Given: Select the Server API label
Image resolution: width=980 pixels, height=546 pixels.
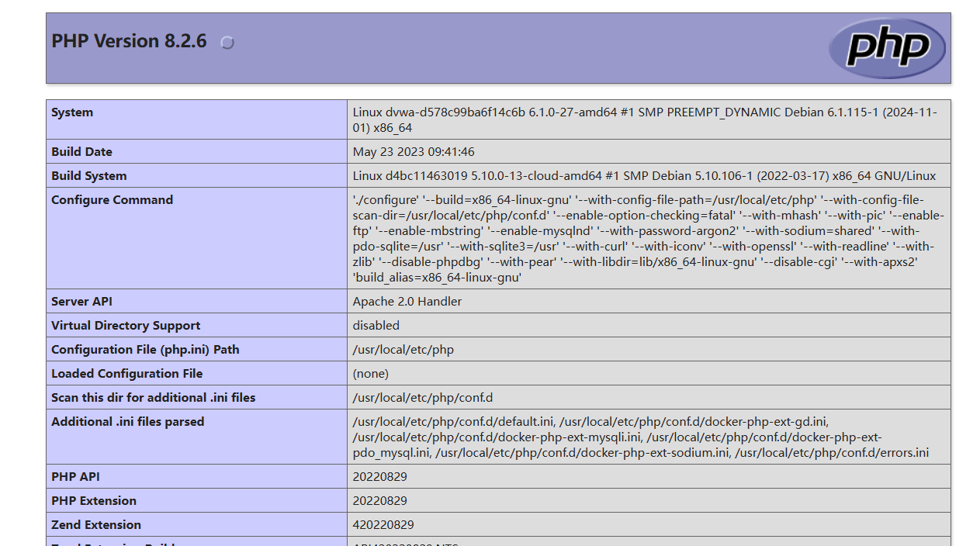Looking at the screenshot, I should [82, 302].
